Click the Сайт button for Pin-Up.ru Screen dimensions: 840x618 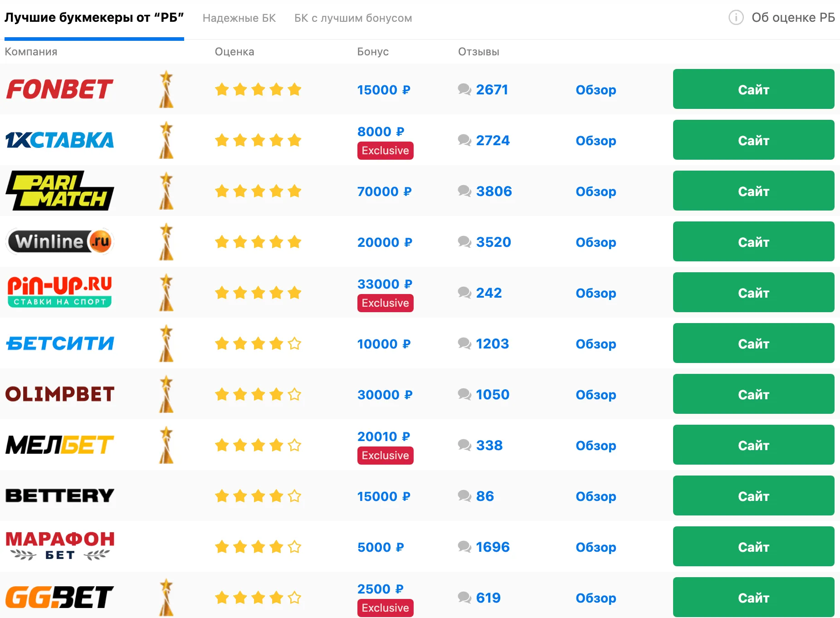pyautogui.click(x=753, y=292)
